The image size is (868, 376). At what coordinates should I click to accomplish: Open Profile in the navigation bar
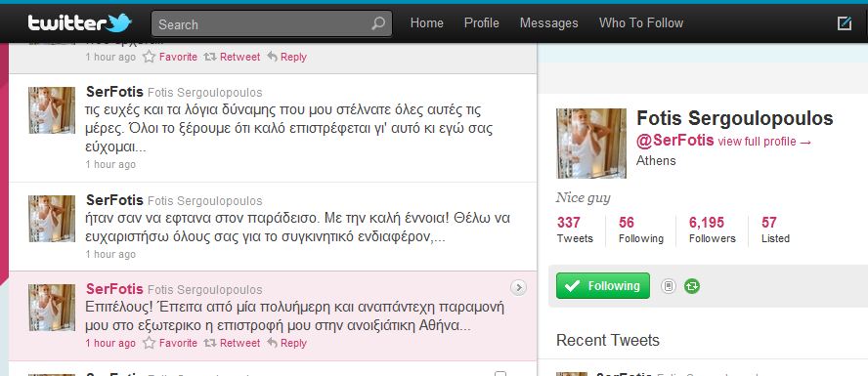pos(481,23)
